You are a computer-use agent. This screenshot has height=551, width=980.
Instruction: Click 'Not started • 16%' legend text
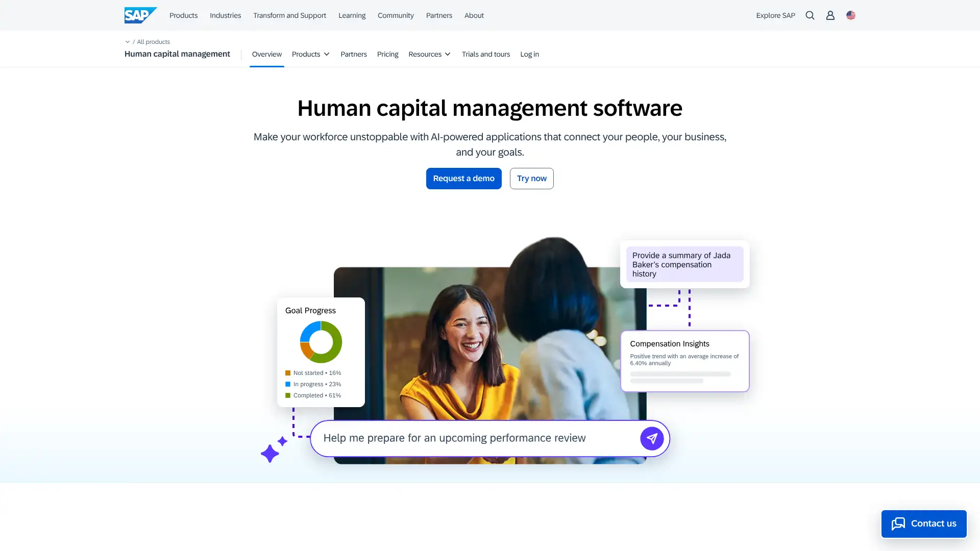point(317,373)
